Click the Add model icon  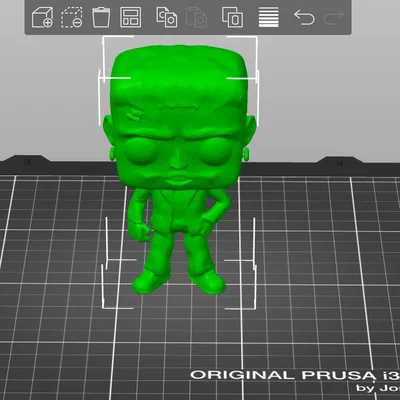click(x=42, y=17)
